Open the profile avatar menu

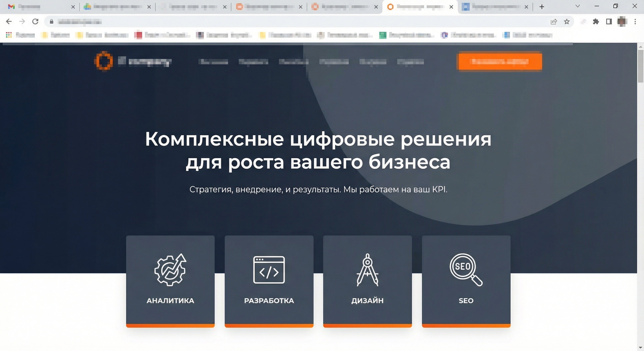tap(622, 22)
